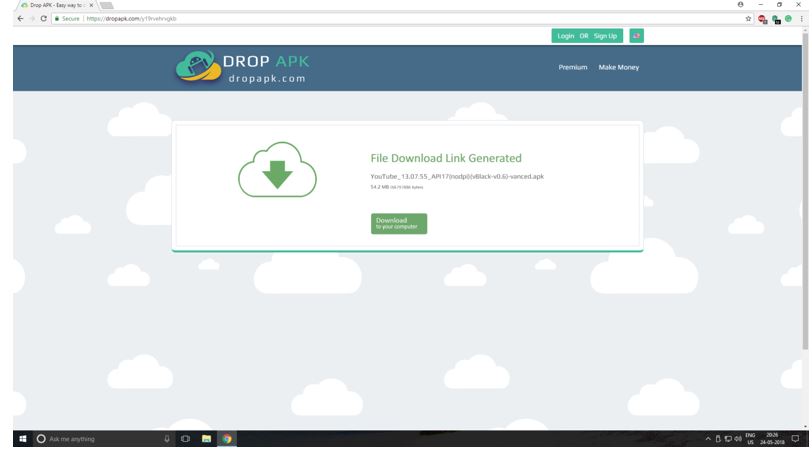Click the browser forward arrow

click(32, 19)
